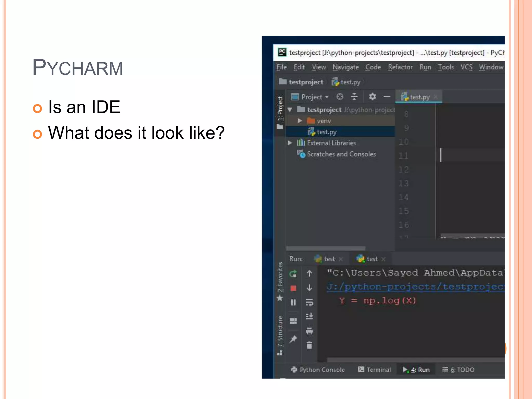Switch to the Terminal tab
Viewport: 532px width, 399px height.
[x=375, y=370]
